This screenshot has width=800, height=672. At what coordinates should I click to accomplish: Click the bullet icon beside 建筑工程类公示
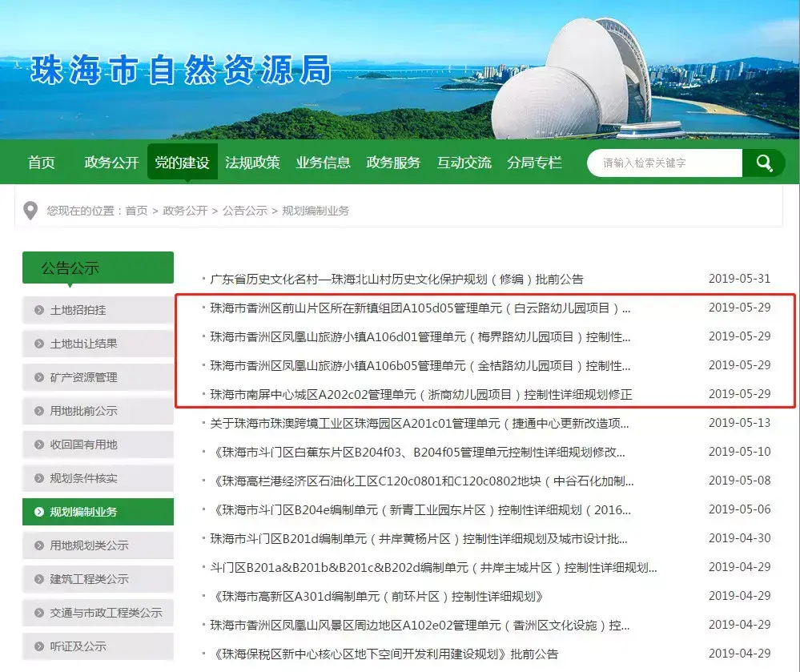point(38,579)
